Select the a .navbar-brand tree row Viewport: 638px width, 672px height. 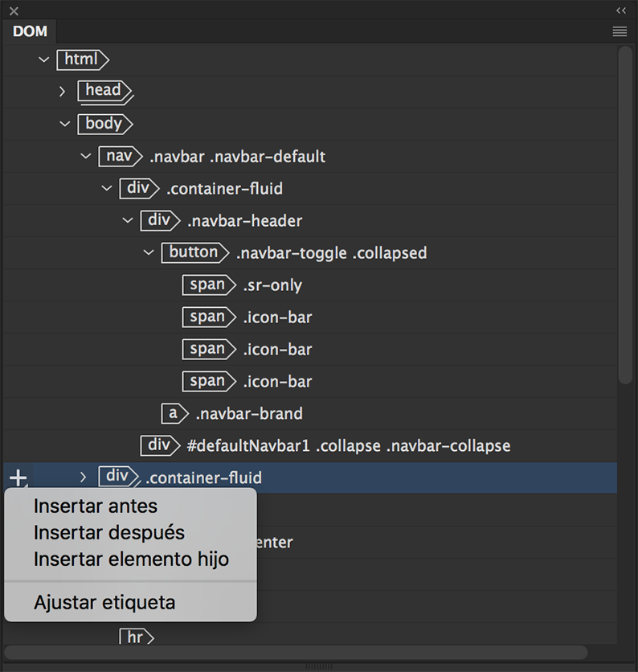tap(249, 414)
